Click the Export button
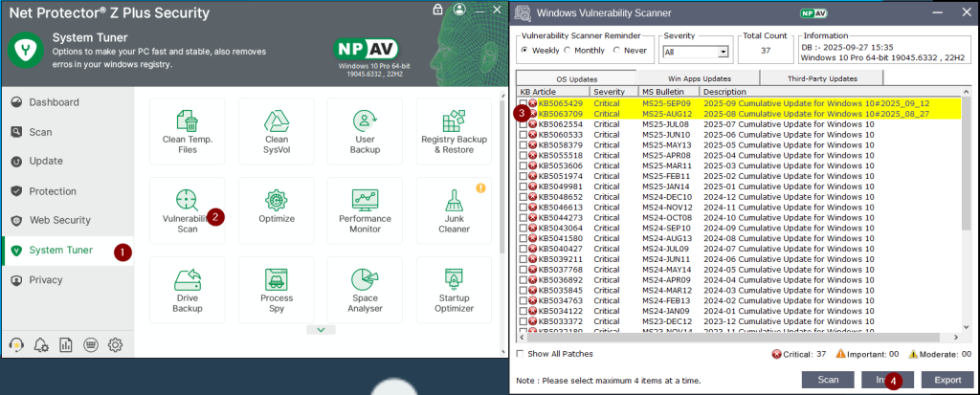 point(941,380)
